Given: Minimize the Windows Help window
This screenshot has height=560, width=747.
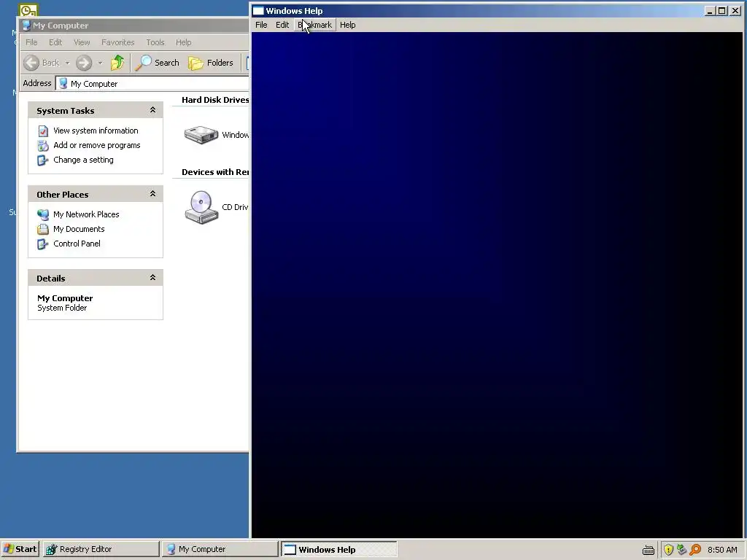Looking at the screenshot, I should [x=709, y=10].
